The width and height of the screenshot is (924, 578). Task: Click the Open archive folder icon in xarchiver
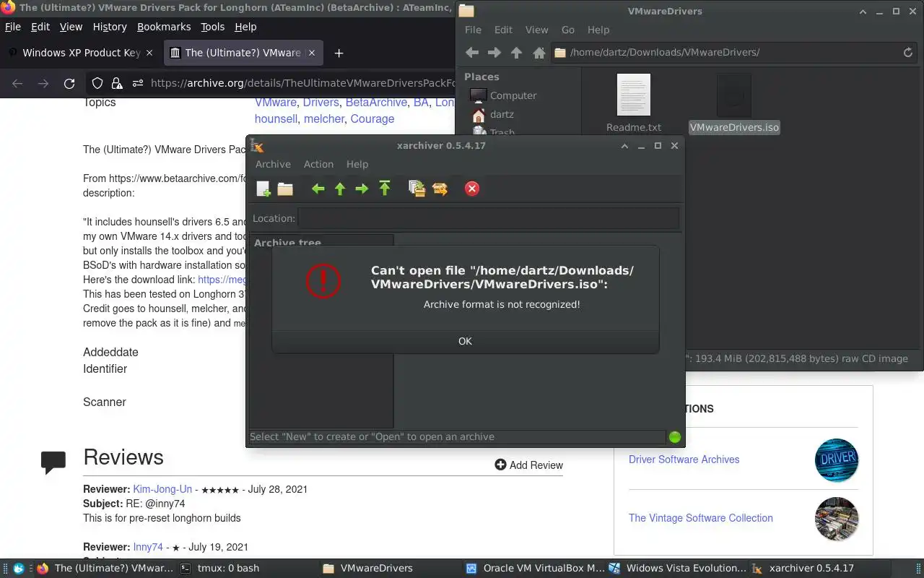(x=285, y=189)
